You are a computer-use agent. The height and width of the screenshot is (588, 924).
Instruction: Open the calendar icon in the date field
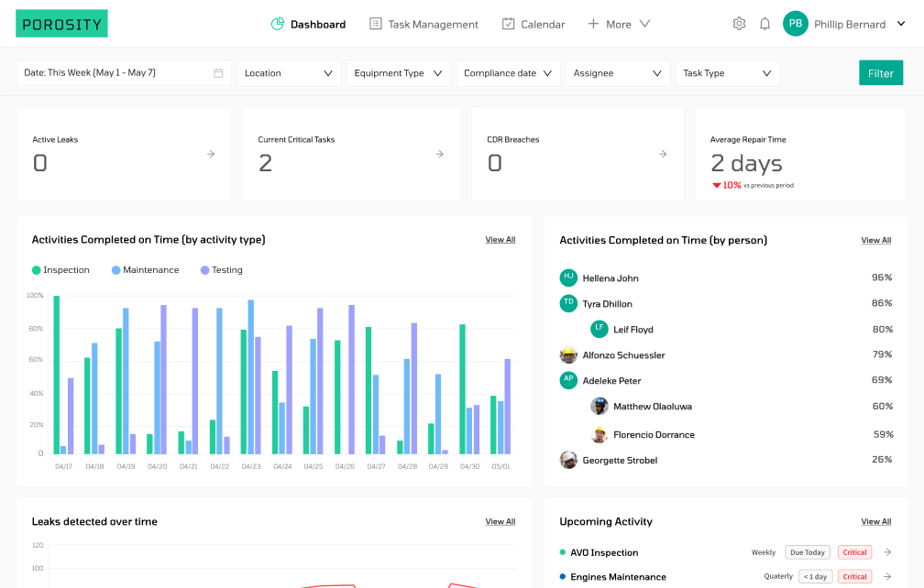[218, 73]
